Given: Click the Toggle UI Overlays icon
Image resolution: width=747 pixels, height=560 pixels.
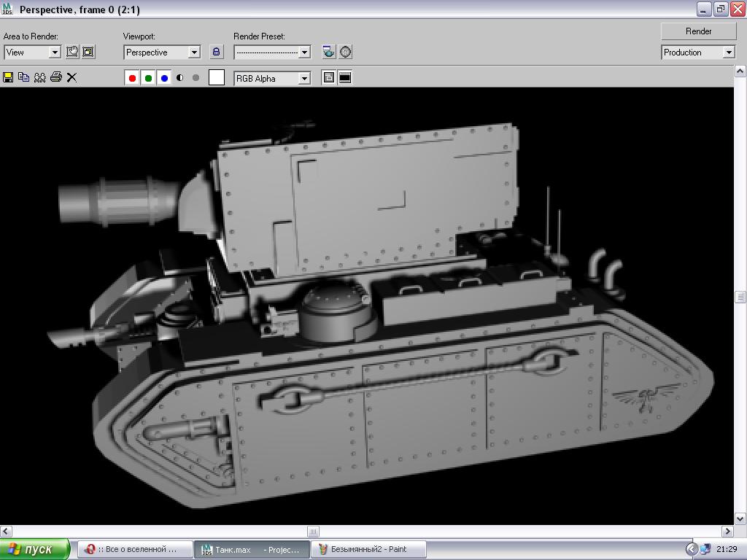Looking at the screenshot, I should click(x=329, y=77).
